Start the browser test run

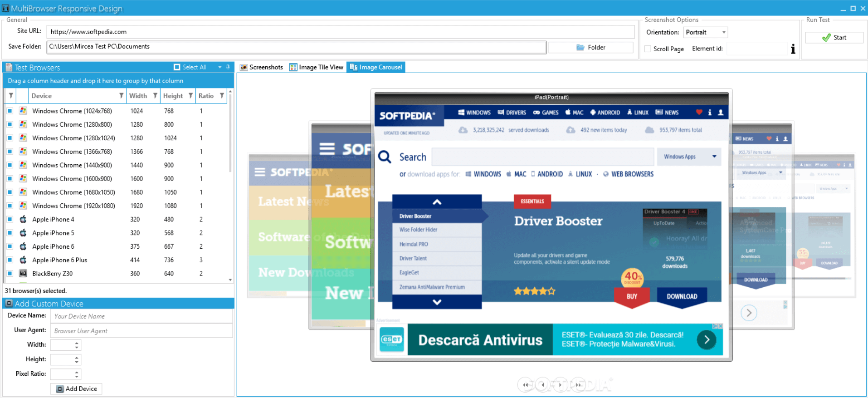click(x=834, y=38)
